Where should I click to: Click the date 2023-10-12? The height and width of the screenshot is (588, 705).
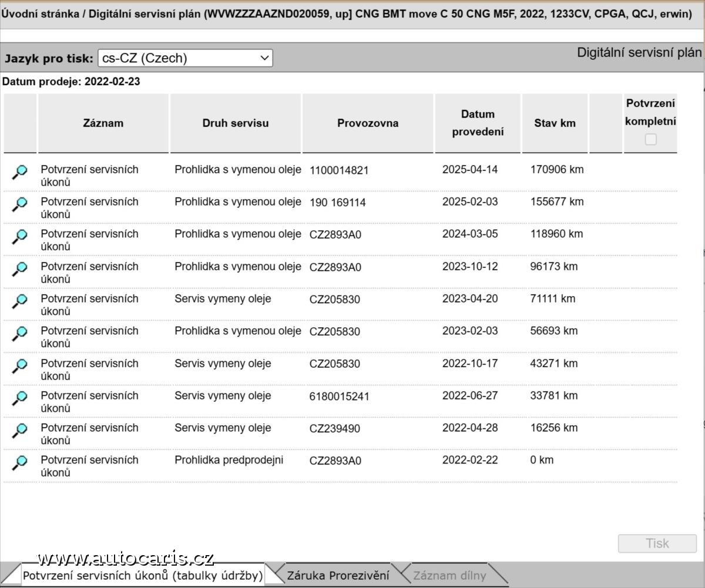coord(470,266)
